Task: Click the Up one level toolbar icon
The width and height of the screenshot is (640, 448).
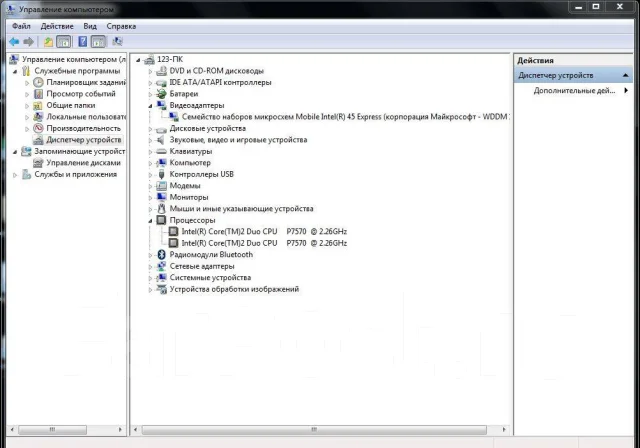Action: tap(48, 42)
